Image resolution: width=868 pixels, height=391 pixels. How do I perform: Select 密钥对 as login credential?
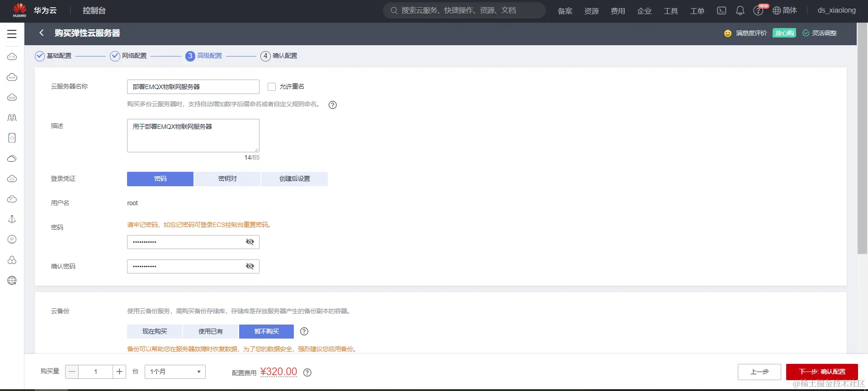227,179
